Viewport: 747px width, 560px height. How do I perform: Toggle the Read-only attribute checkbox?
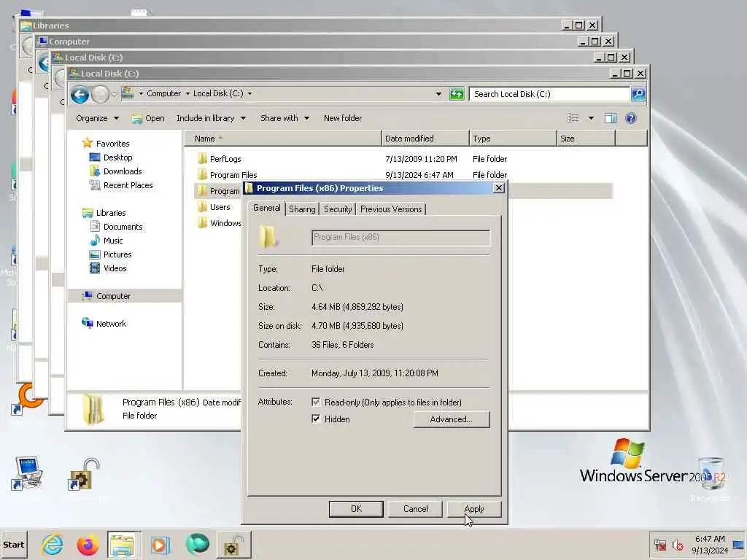[x=316, y=402]
